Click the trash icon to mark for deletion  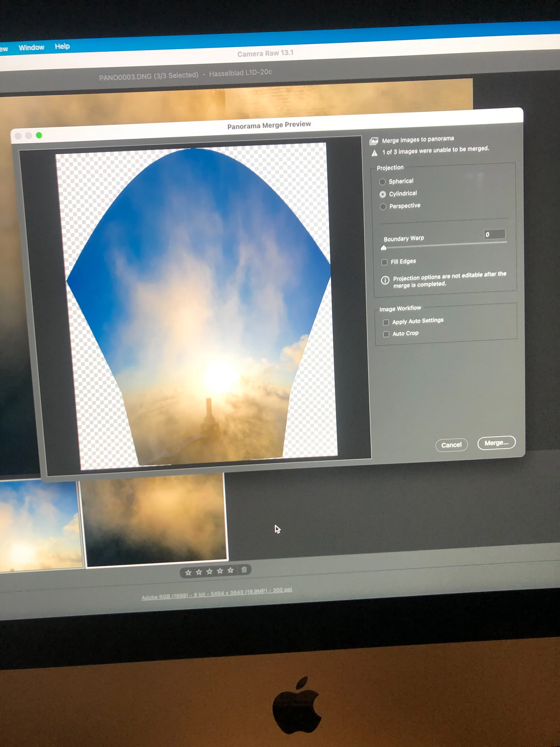(244, 570)
